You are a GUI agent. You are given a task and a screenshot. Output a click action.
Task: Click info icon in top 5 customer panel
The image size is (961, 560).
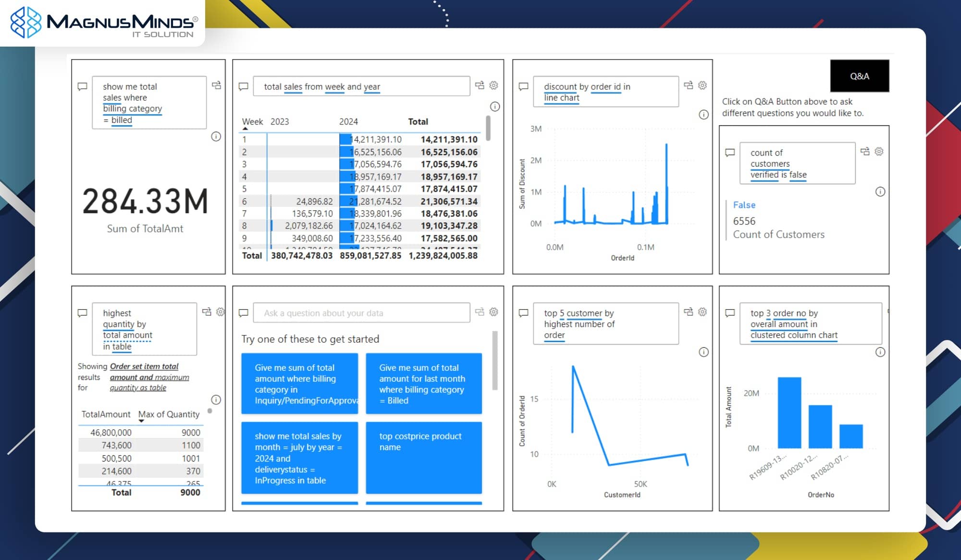(703, 353)
